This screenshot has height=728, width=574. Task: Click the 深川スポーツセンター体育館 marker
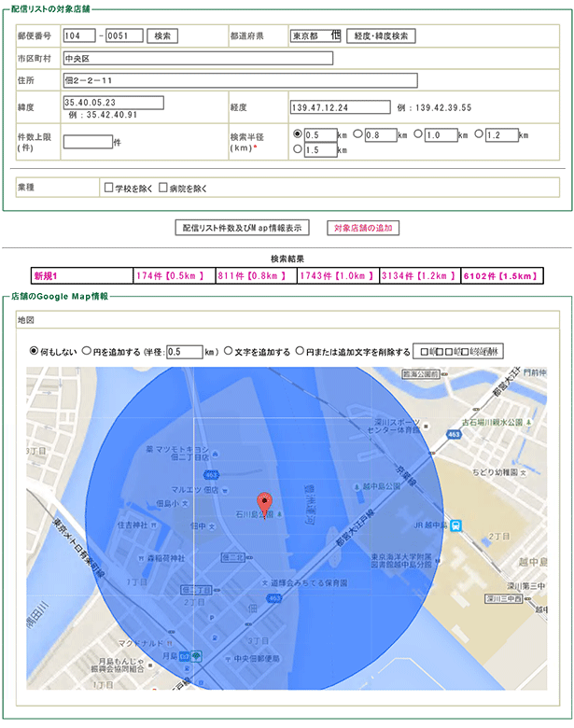tap(427, 426)
